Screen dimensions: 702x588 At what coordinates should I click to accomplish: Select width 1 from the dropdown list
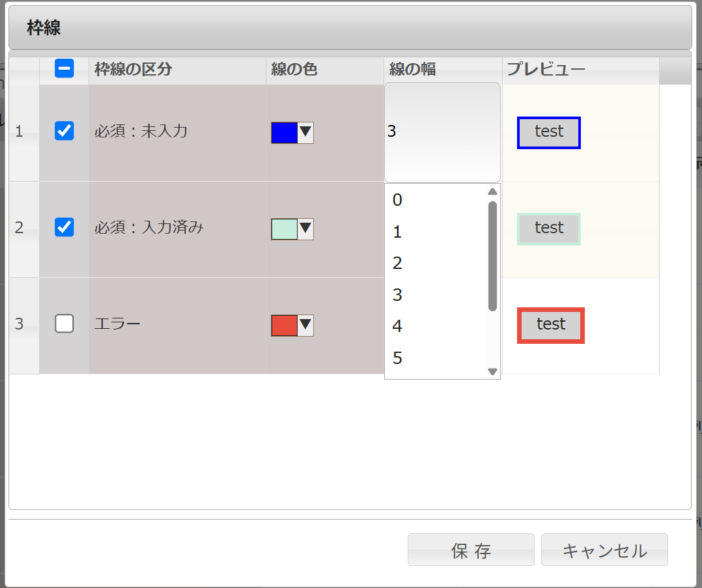coord(435,232)
